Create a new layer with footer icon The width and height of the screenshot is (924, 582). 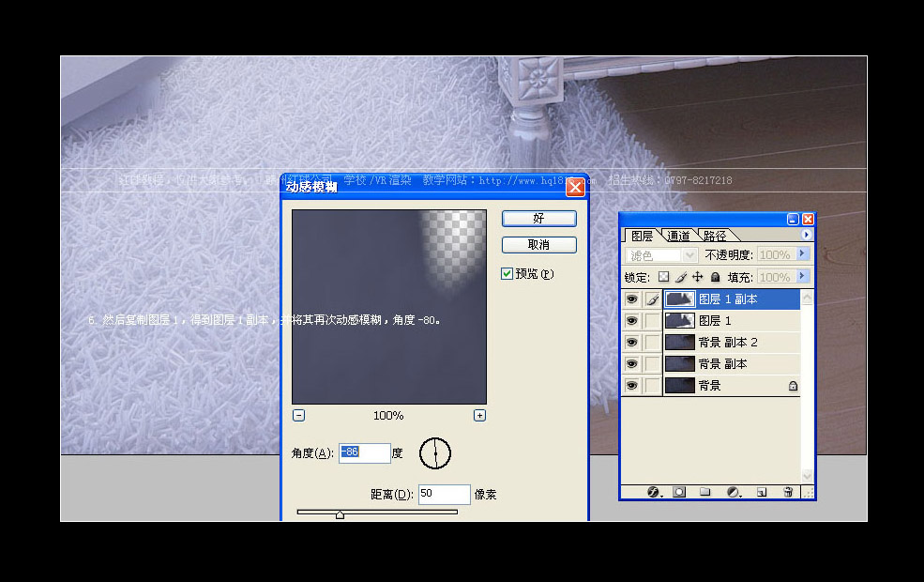click(x=762, y=492)
